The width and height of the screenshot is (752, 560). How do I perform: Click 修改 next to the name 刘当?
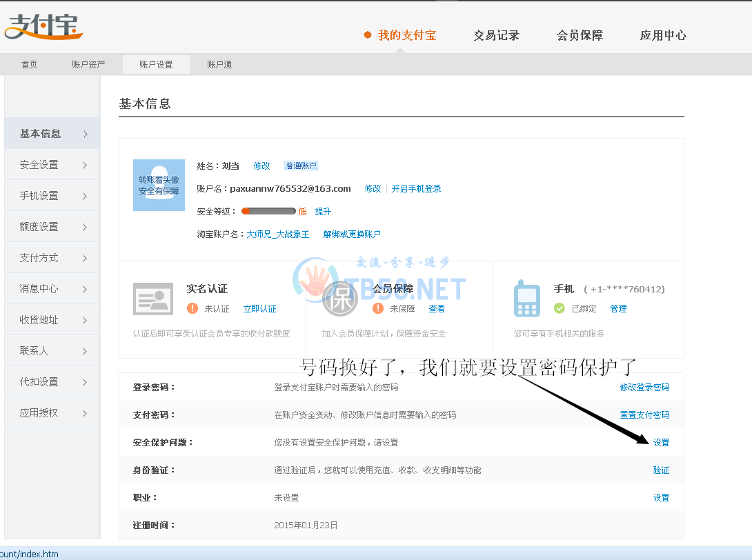click(x=262, y=166)
